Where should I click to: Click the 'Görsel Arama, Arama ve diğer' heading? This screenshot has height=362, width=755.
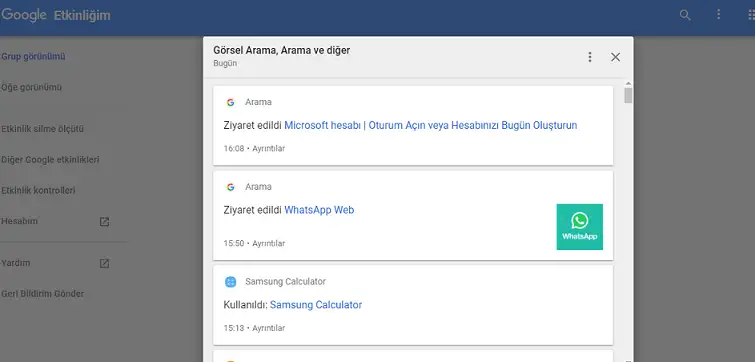[282, 50]
